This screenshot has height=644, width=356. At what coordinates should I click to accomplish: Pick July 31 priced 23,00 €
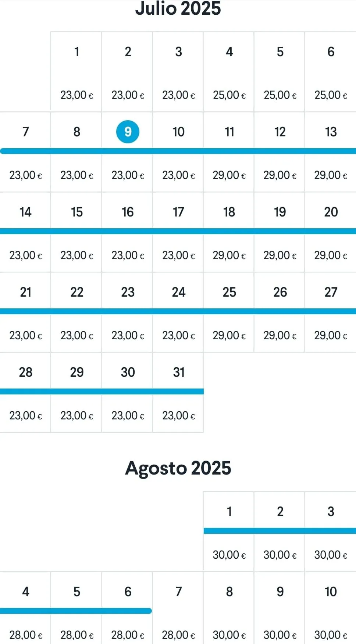click(x=178, y=392)
